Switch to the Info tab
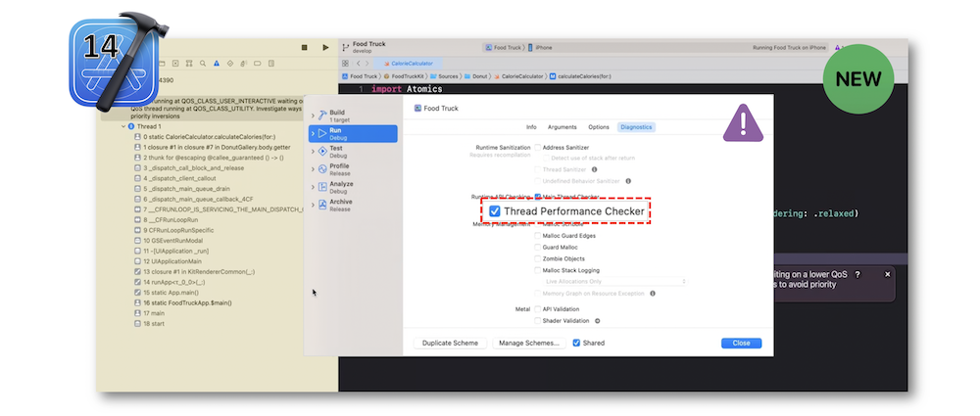 tap(531, 127)
